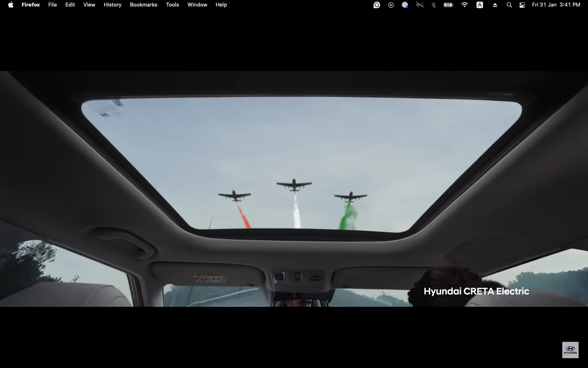Click the date and time display
Screen dimensions: 588x368
tap(556, 5)
